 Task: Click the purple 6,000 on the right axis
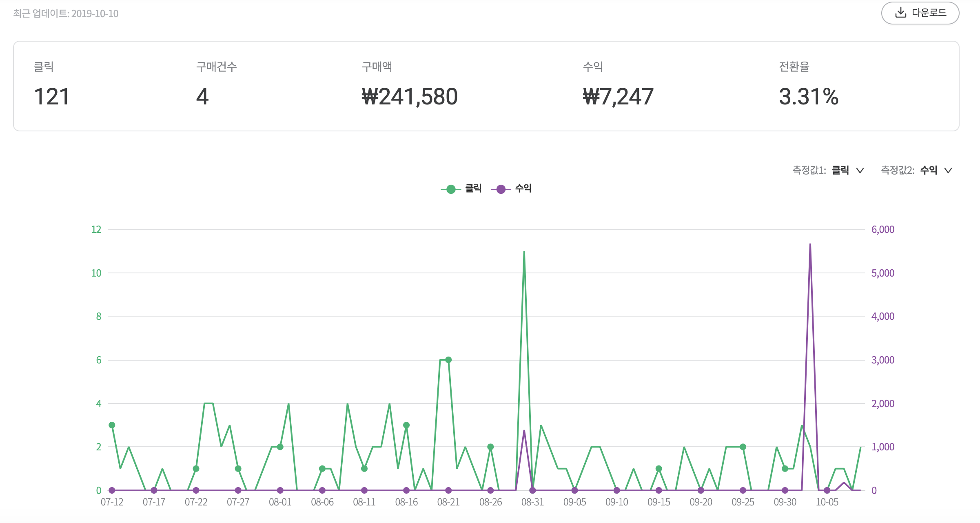(x=883, y=230)
